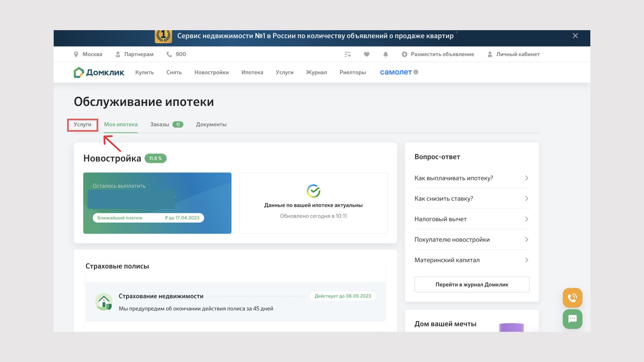Viewport: 644px width, 362px height.
Task: Open Личный кабинет
Action: pyautogui.click(x=518, y=54)
